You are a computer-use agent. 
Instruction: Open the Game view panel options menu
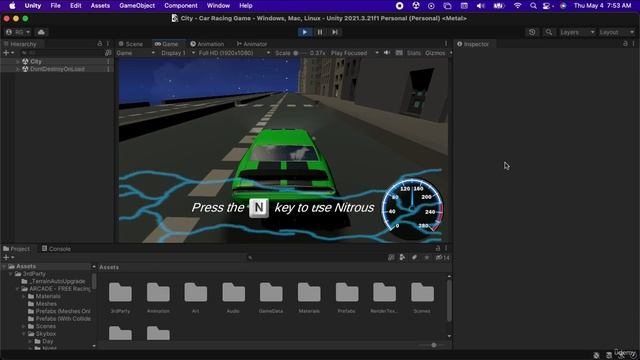[446, 43]
